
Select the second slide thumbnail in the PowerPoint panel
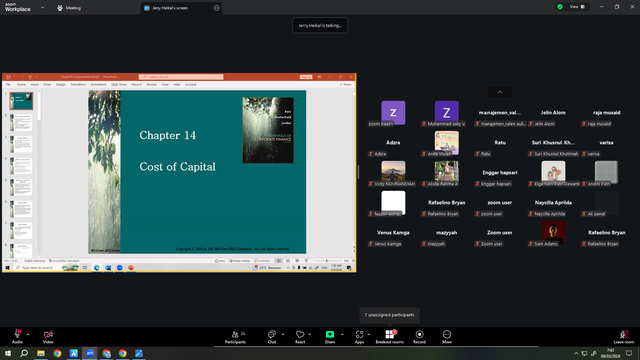(21, 122)
